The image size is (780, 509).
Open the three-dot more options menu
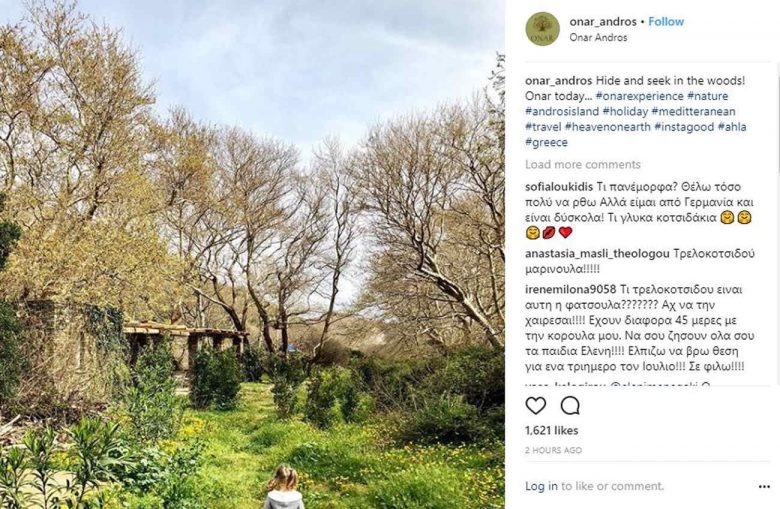point(764,487)
